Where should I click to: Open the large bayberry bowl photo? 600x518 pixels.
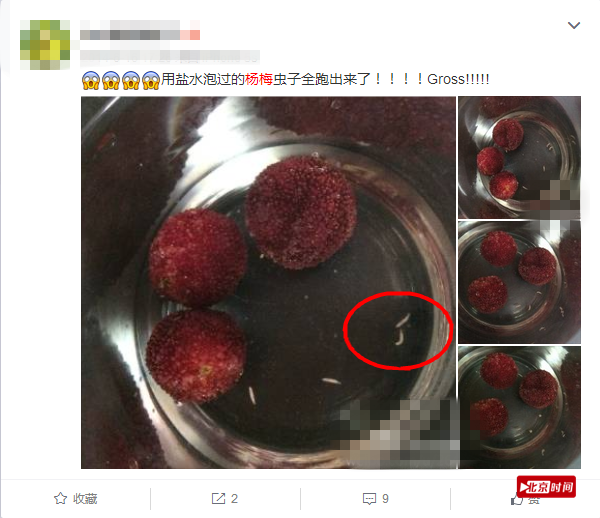tap(269, 282)
